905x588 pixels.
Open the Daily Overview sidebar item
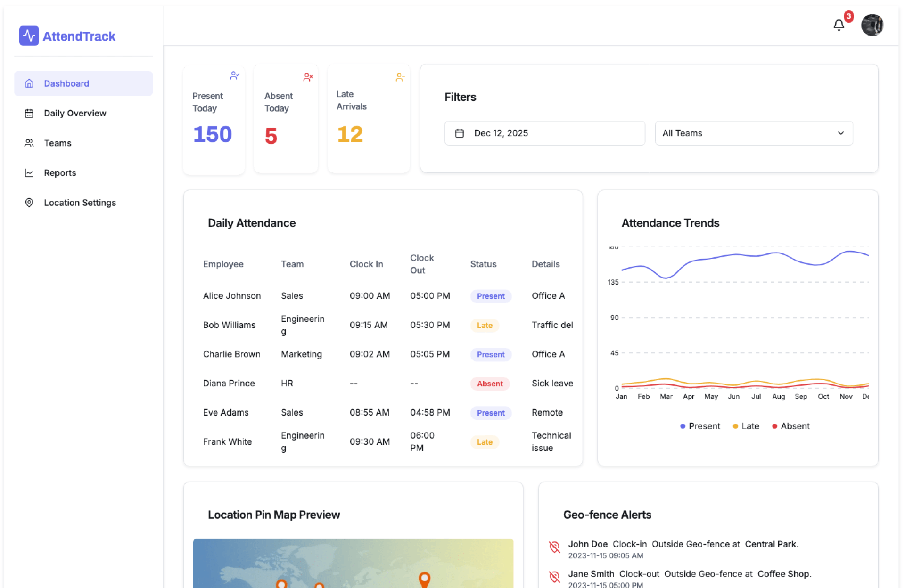click(x=75, y=113)
